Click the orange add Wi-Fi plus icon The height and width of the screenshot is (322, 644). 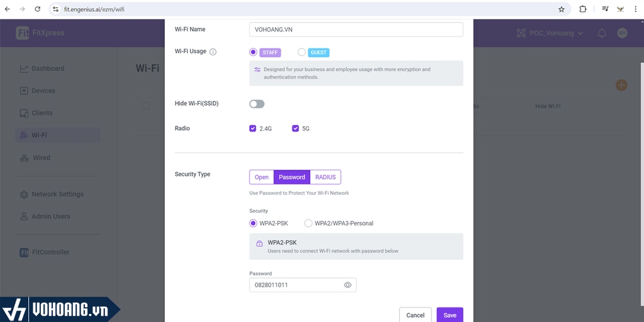[x=621, y=85]
